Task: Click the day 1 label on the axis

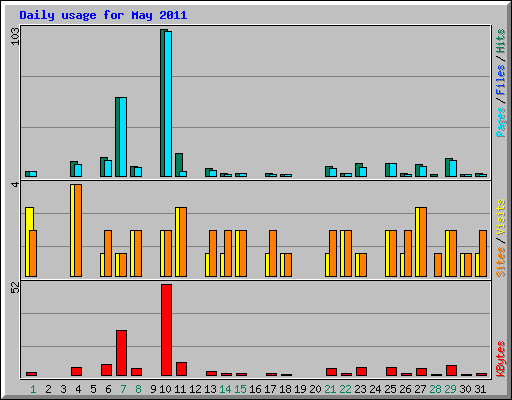Action: 33,389
